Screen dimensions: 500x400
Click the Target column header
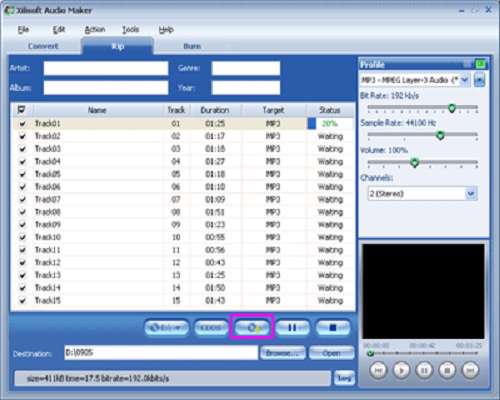[273, 110]
